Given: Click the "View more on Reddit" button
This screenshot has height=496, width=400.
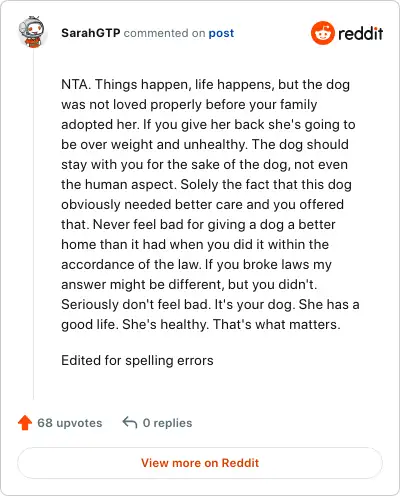Looking at the screenshot, I should point(200,463).
